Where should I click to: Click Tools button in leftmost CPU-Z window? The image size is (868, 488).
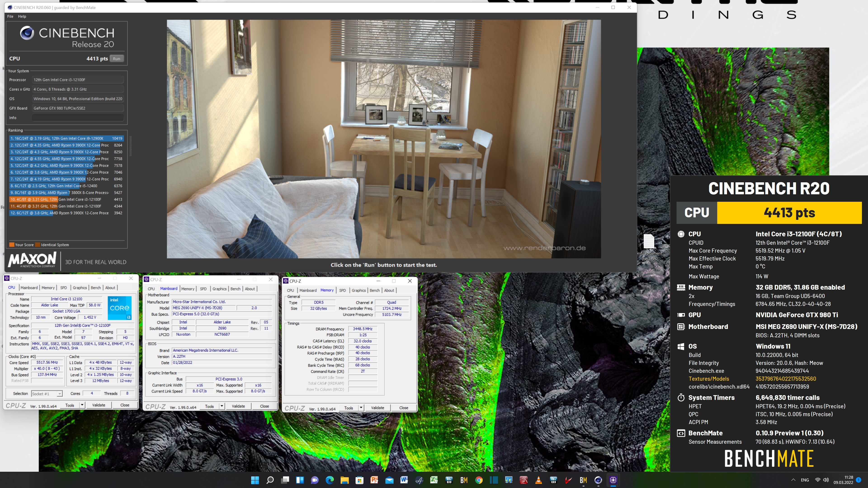point(70,405)
